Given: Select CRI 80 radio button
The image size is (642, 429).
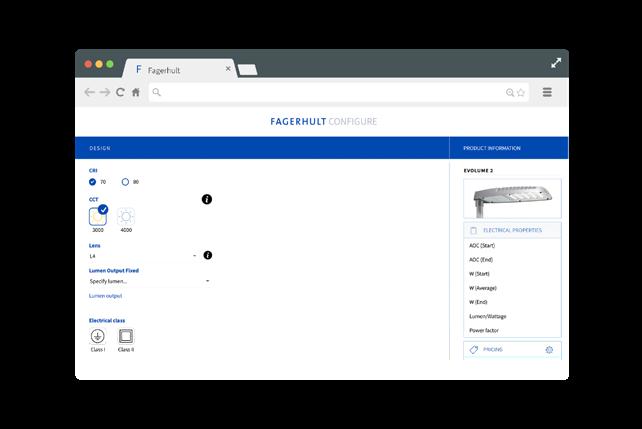Looking at the screenshot, I should point(125,182).
